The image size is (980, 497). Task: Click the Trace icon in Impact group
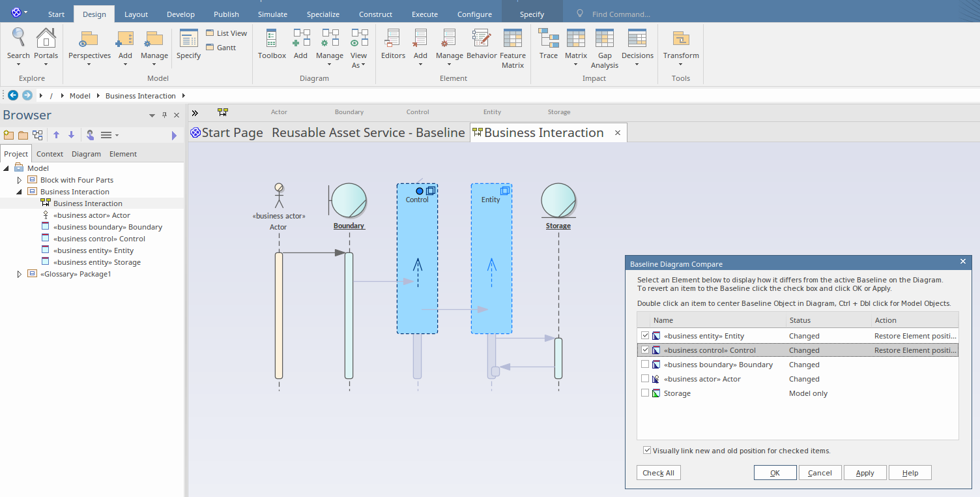click(x=549, y=39)
